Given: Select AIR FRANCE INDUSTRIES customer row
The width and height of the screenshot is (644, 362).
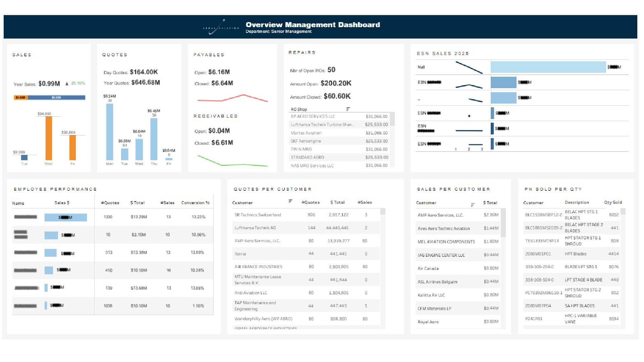Looking at the screenshot, I should tap(306, 267).
